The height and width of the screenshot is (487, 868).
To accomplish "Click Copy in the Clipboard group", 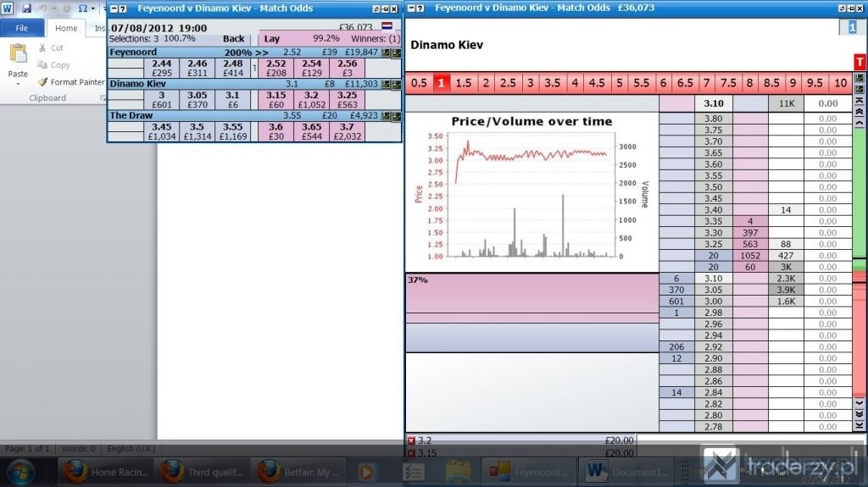I will (53, 64).
